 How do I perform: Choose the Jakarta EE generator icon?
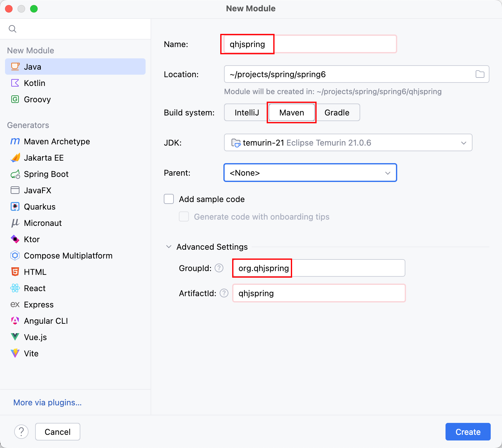tap(15, 157)
